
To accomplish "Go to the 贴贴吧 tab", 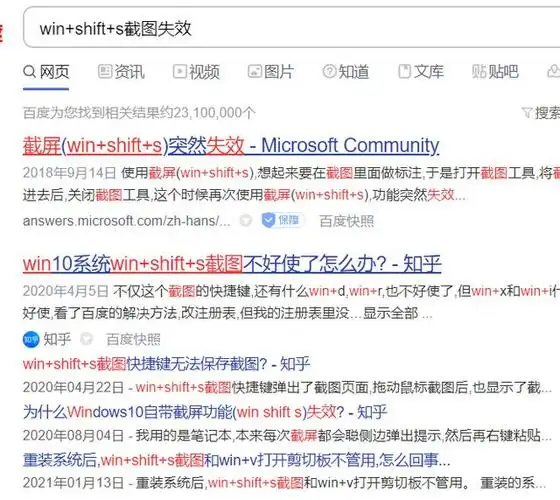I will (x=495, y=72).
